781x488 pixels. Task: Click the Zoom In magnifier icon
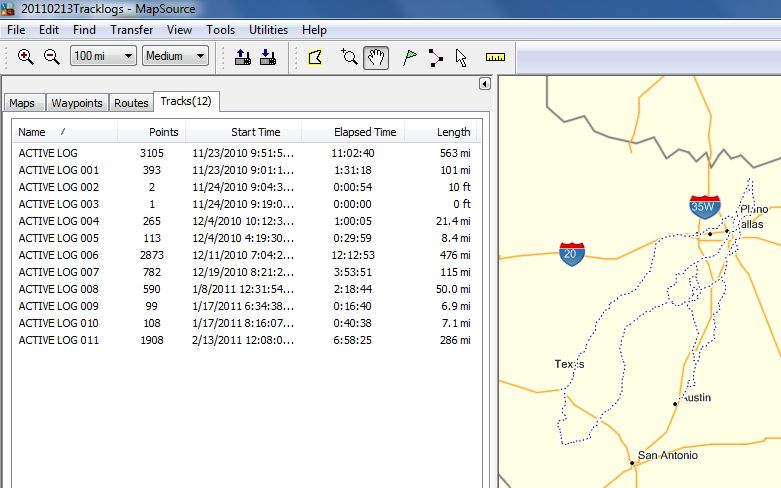25,57
